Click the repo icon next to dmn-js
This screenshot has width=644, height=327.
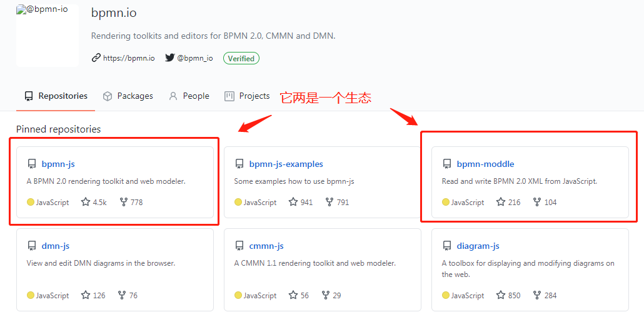click(32, 246)
